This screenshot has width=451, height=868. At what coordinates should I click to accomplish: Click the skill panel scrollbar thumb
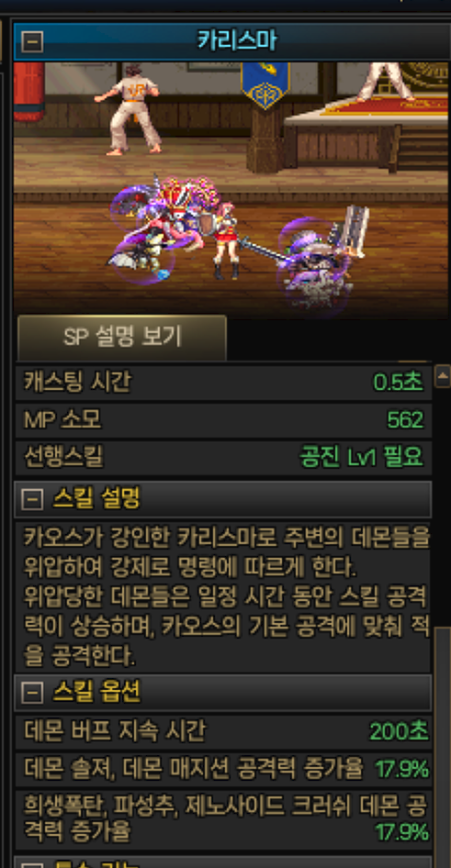click(x=443, y=747)
